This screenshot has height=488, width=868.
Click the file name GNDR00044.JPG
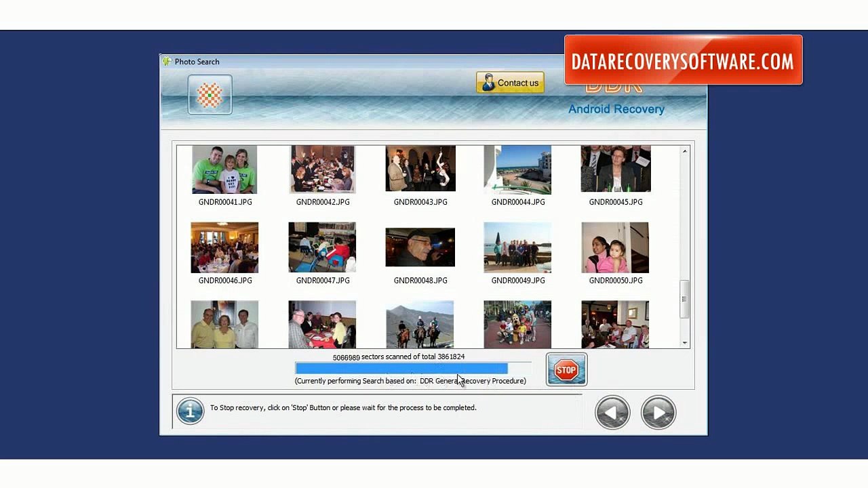pyautogui.click(x=518, y=202)
